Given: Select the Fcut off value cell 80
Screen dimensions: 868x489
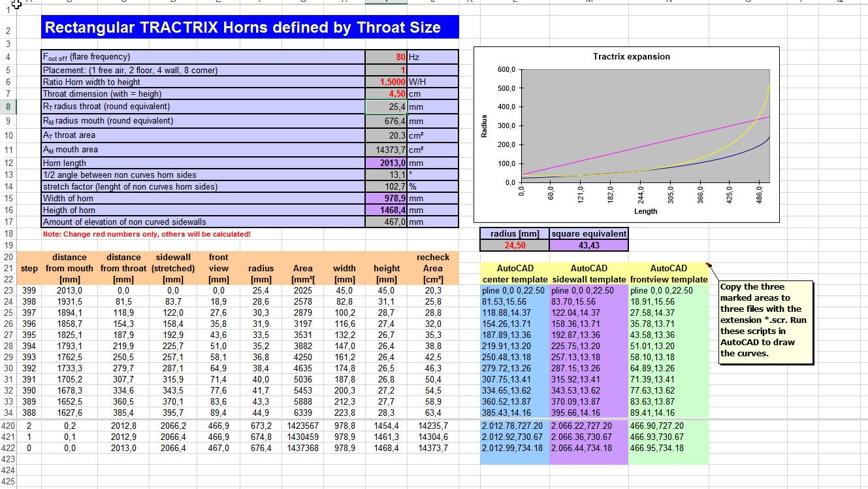Looking at the screenshot, I should (x=387, y=57).
